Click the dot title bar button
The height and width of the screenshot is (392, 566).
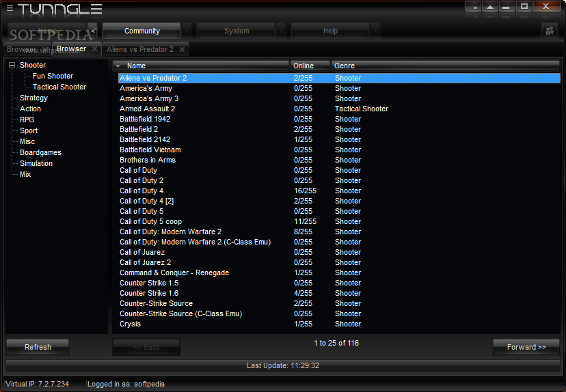coord(475,7)
